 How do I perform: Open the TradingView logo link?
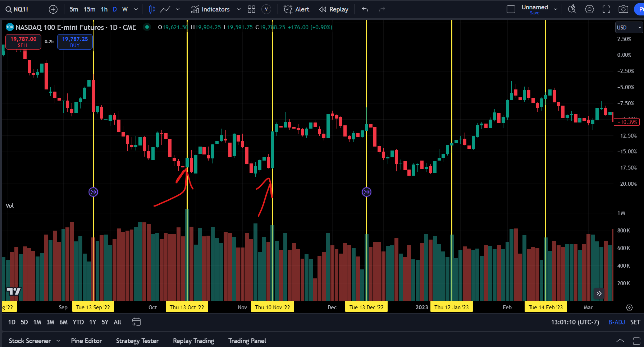pyautogui.click(x=14, y=291)
